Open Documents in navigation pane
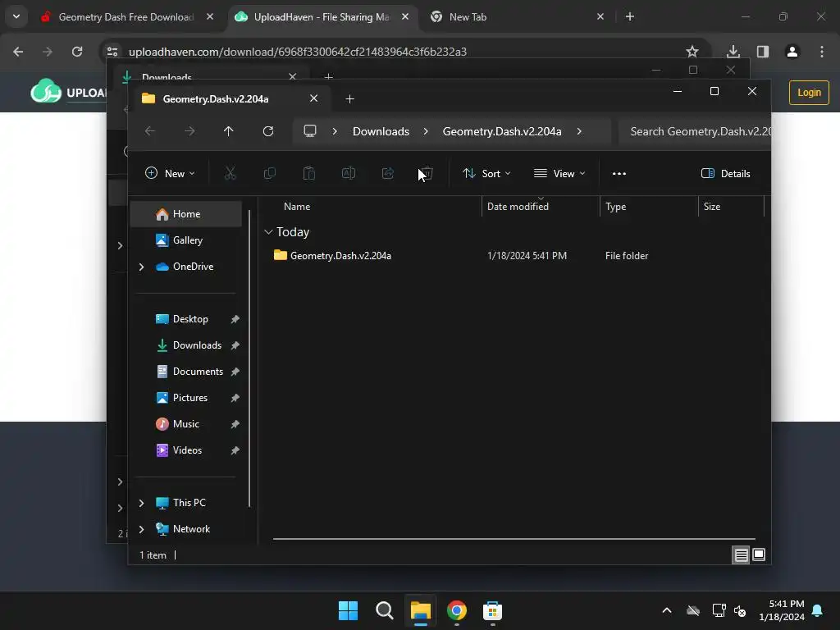 pyautogui.click(x=186, y=372)
